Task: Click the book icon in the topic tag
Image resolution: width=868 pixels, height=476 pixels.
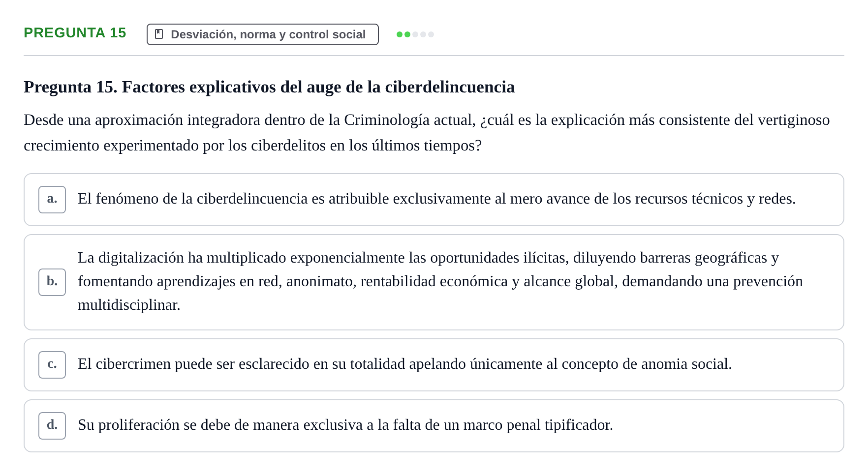Action: [x=159, y=34]
